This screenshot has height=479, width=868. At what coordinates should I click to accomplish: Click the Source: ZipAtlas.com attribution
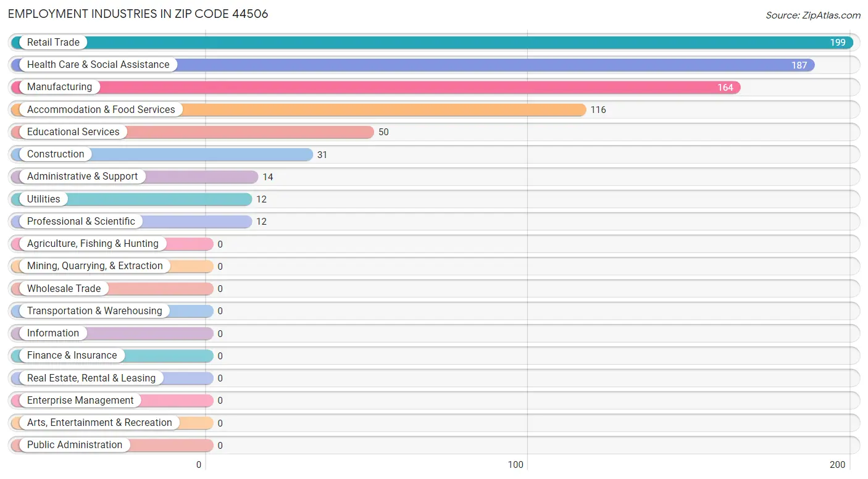pos(813,15)
